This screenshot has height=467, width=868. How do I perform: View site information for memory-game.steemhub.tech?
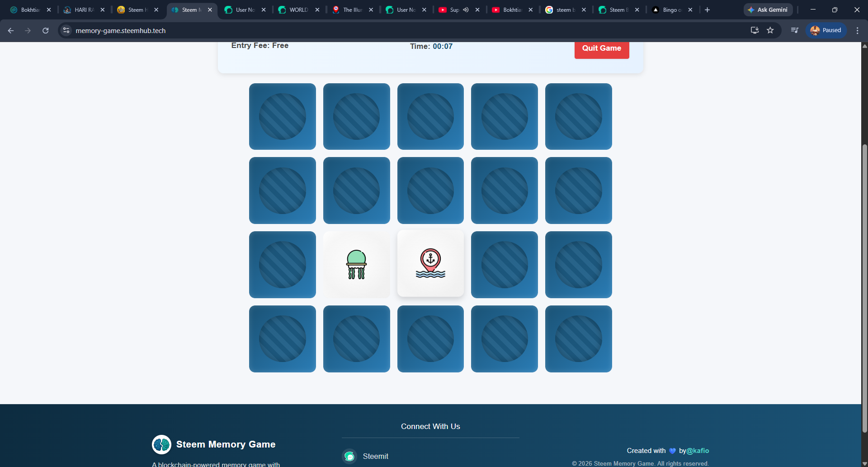pos(66,30)
